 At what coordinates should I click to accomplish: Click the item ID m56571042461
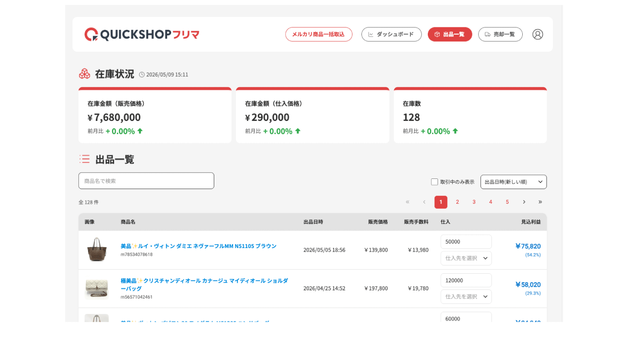(136, 297)
